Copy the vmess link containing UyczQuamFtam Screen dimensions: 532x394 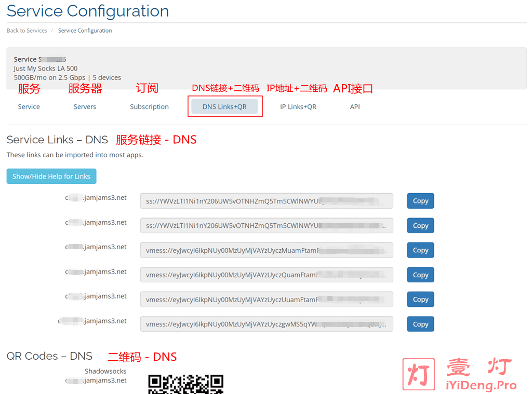[420, 275]
